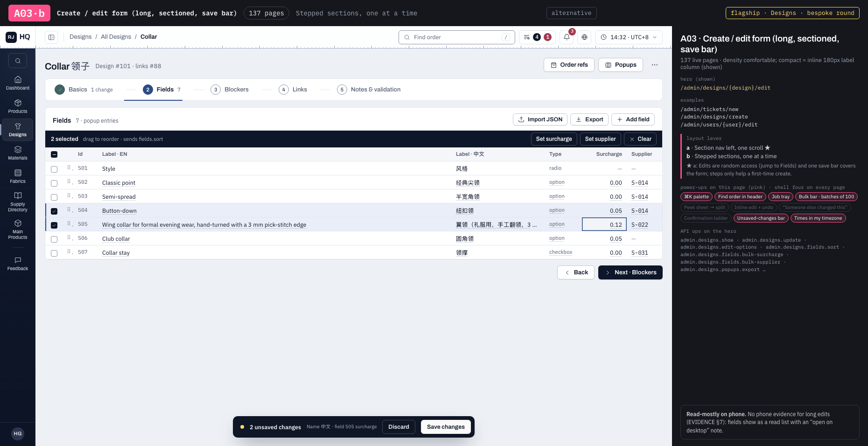The width and height of the screenshot is (868, 446).
Task: Go to Links step
Action: pyautogui.click(x=293, y=90)
